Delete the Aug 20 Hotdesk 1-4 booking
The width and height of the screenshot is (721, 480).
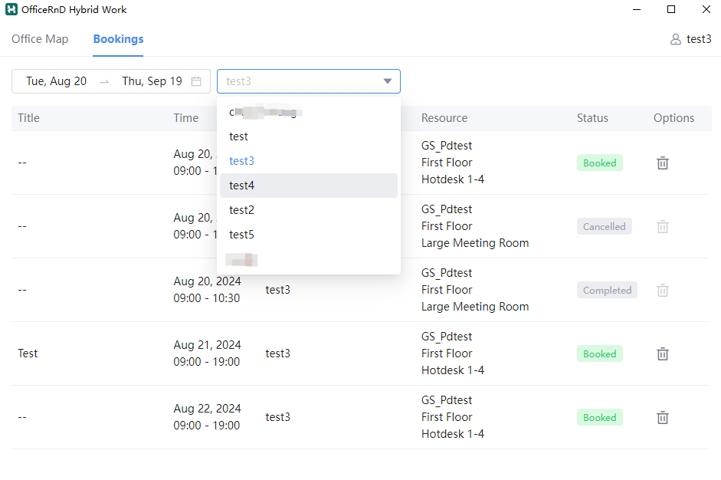pos(662,163)
